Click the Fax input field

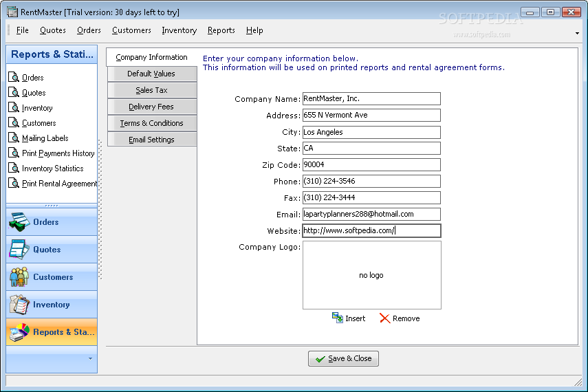click(371, 197)
